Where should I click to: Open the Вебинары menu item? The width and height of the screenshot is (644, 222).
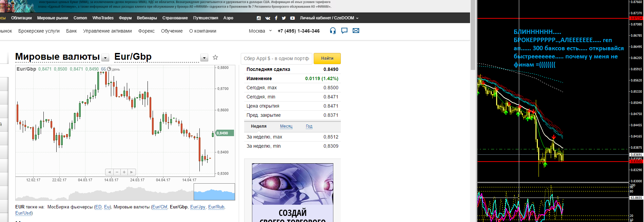tap(147, 18)
